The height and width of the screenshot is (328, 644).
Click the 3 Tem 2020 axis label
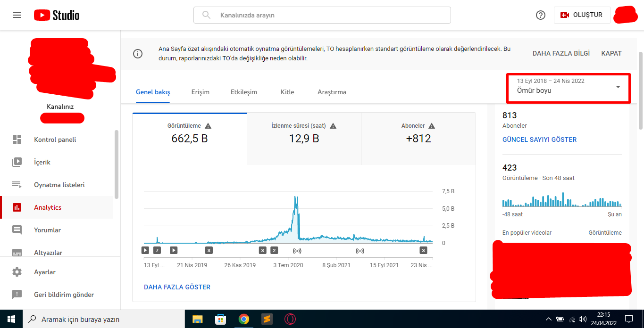click(x=288, y=265)
